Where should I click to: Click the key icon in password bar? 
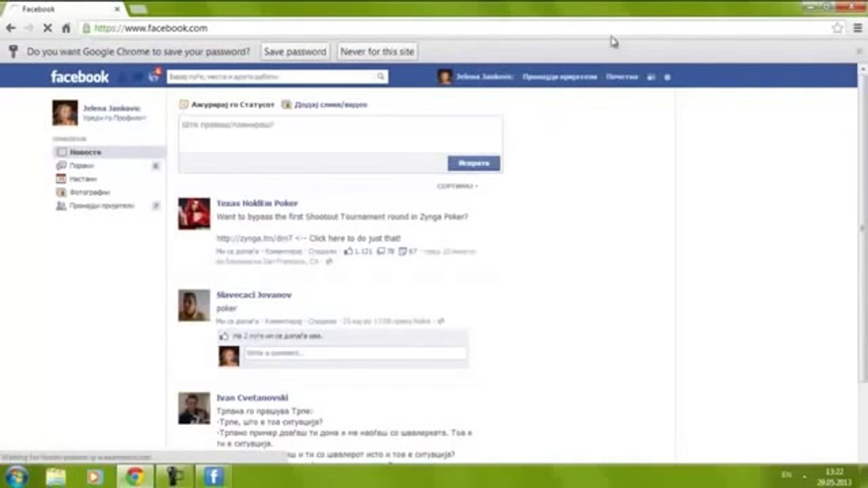12,52
